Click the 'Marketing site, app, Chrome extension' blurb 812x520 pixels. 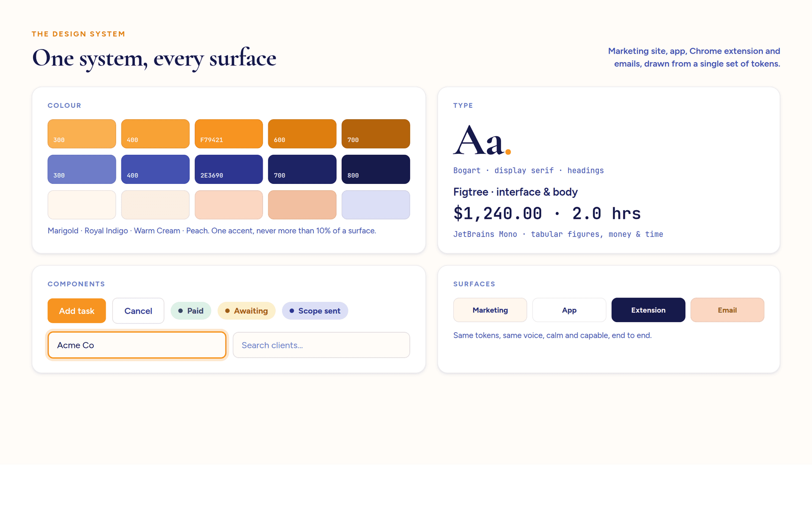(694, 57)
